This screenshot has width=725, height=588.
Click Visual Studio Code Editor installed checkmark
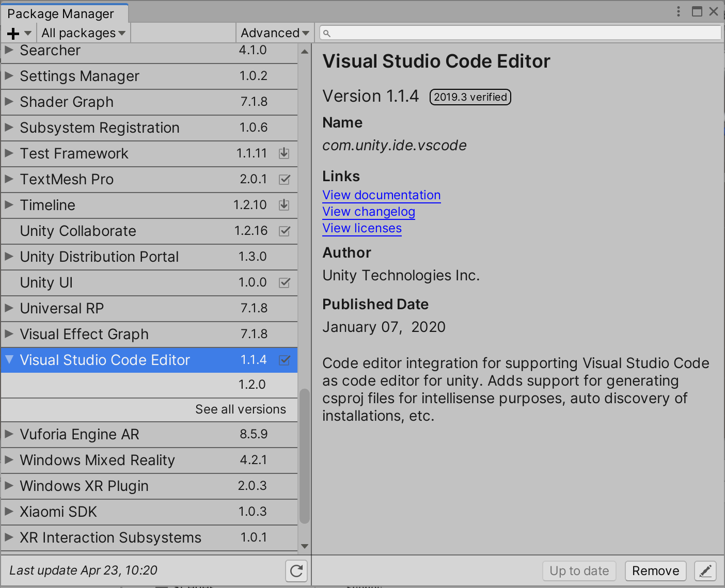tap(285, 360)
